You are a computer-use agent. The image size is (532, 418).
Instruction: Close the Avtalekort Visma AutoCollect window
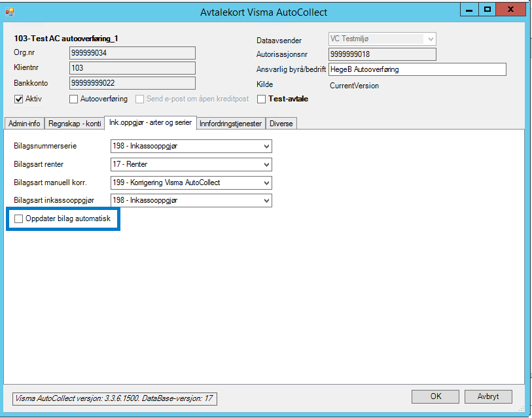tap(510, 10)
